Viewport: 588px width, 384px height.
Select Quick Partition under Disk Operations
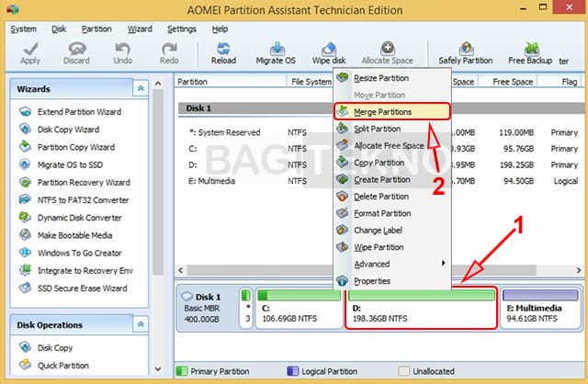55,366
